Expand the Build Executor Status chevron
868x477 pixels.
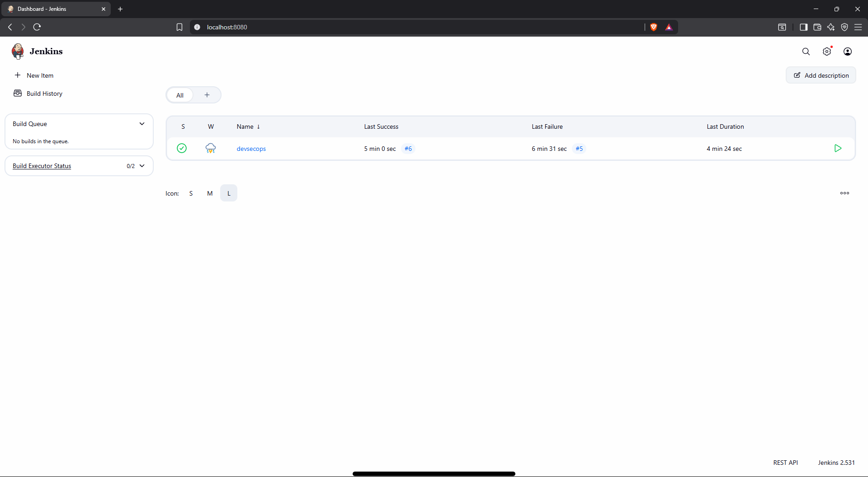coord(142,166)
